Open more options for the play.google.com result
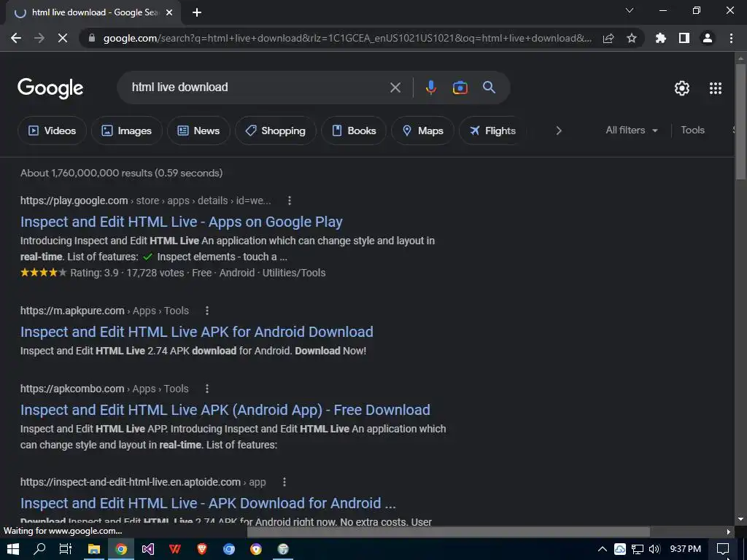The image size is (747, 560). point(289,201)
